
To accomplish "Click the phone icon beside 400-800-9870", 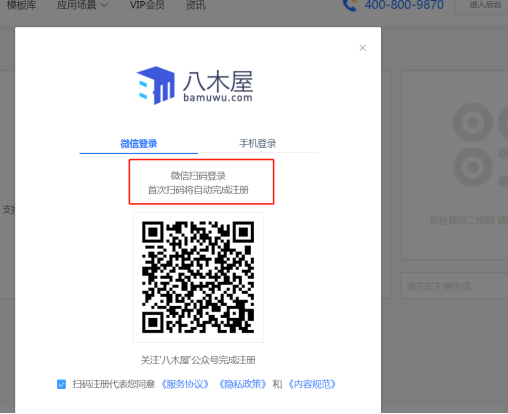I will click(350, 5).
